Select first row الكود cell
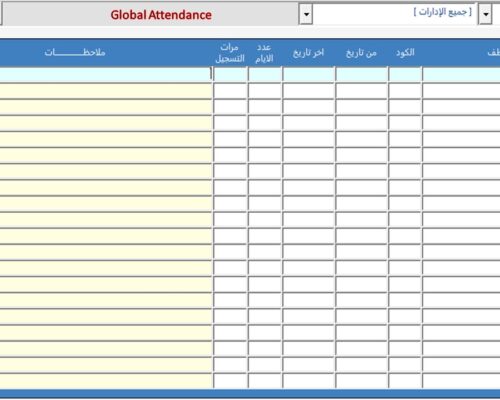The width and height of the screenshot is (500, 400). pos(405,74)
